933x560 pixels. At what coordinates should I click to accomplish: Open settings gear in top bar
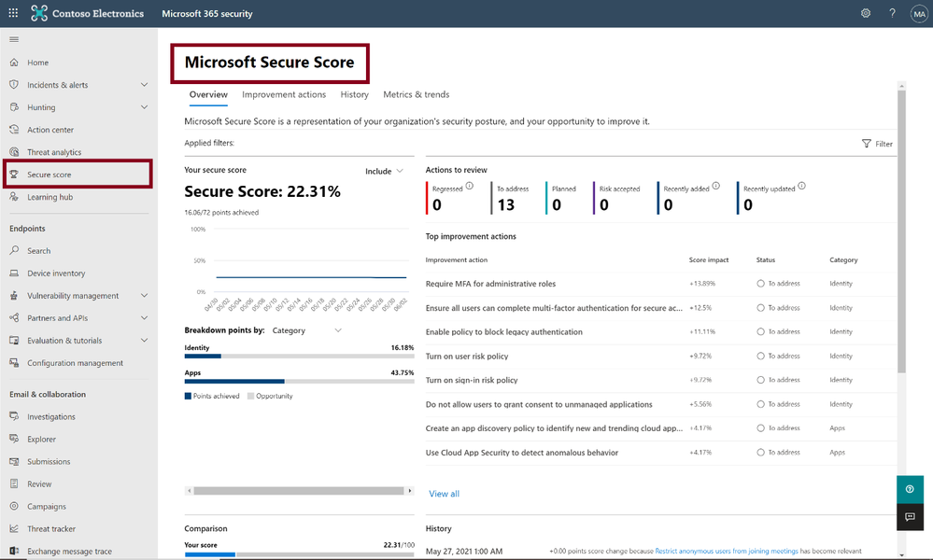[x=865, y=13]
